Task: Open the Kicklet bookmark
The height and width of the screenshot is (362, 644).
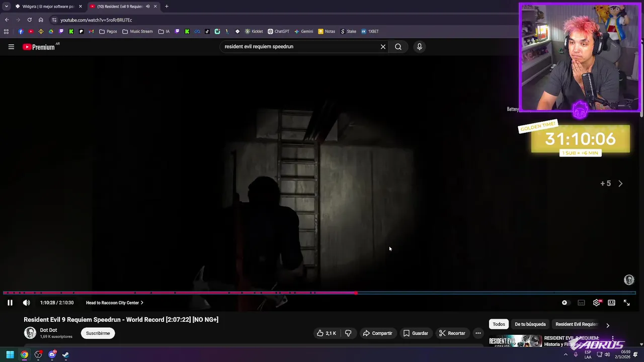Action: point(254,31)
